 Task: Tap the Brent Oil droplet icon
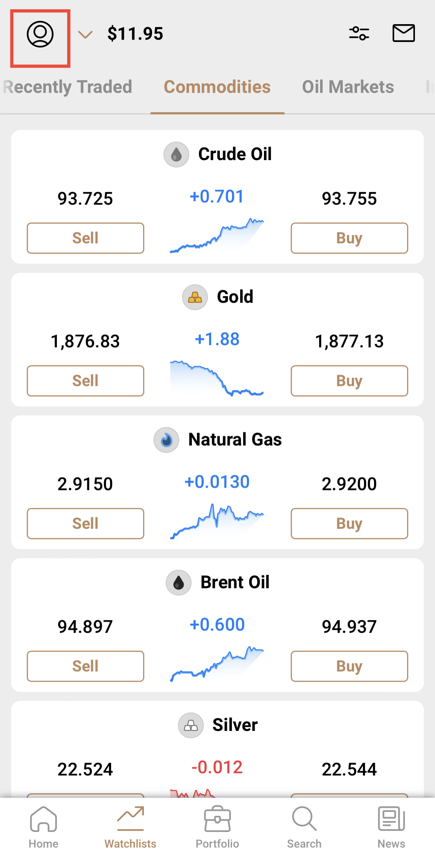coord(178,582)
